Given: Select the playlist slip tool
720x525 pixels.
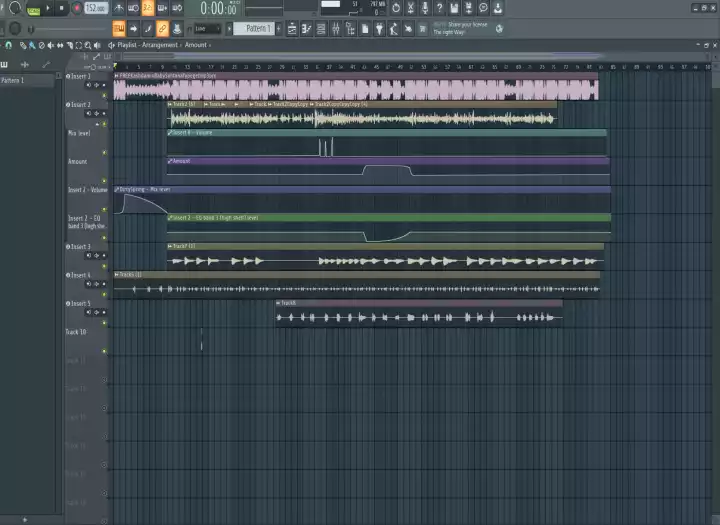Looking at the screenshot, I should (60, 45).
